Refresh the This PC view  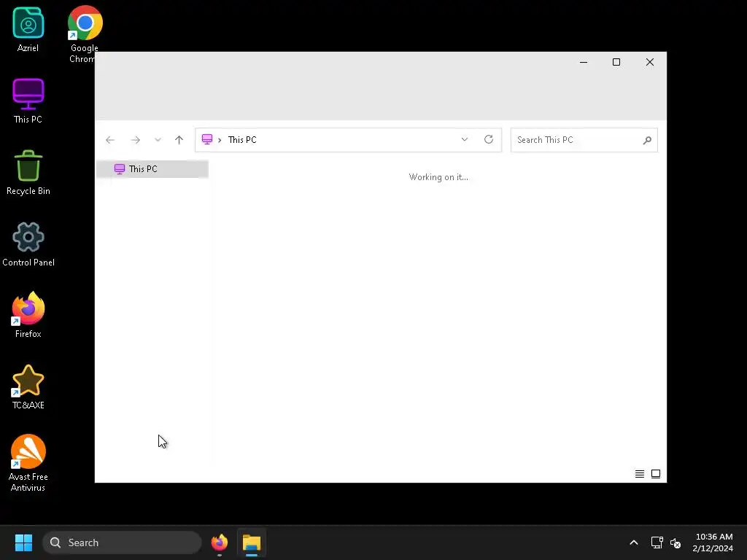pyautogui.click(x=489, y=139)
